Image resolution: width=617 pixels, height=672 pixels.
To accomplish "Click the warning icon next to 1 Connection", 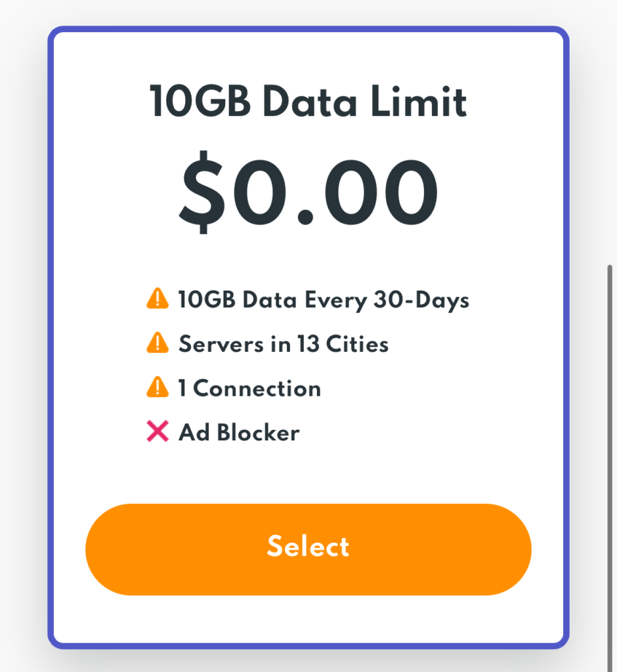I will (x=158, y=388).
